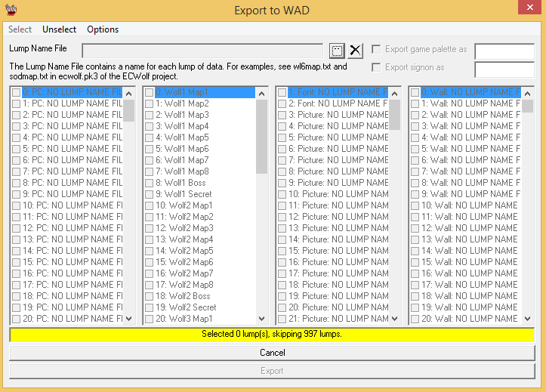The height and width of the screenshot is (392, 546).
Task: Click scroll-down arrow of PC lump list
Action: click(129, 318)
